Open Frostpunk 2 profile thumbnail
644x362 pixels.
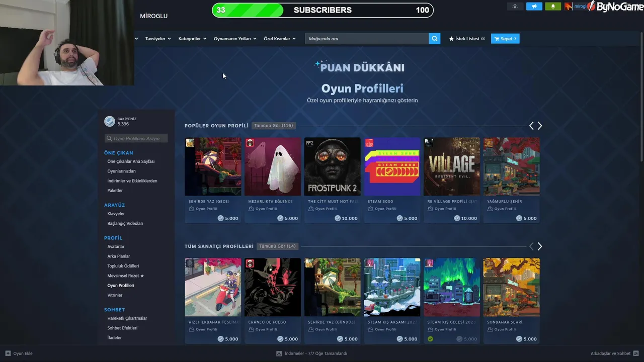tap(333, 166)
